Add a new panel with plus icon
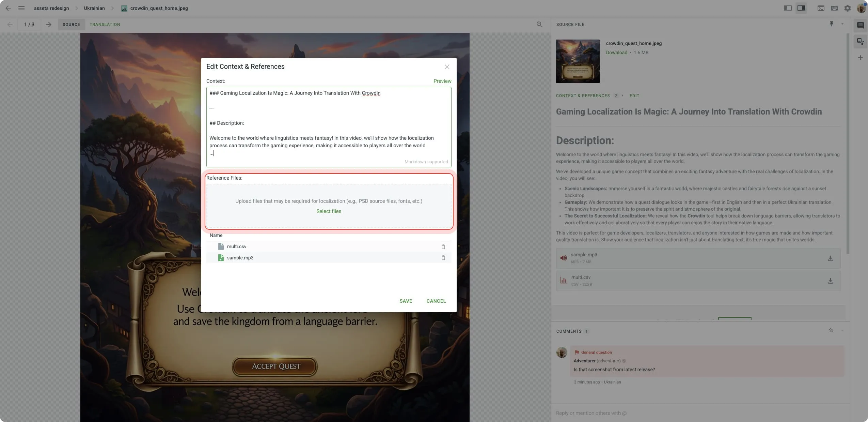This screenshot has height=422, width=868. pos(860,58)
